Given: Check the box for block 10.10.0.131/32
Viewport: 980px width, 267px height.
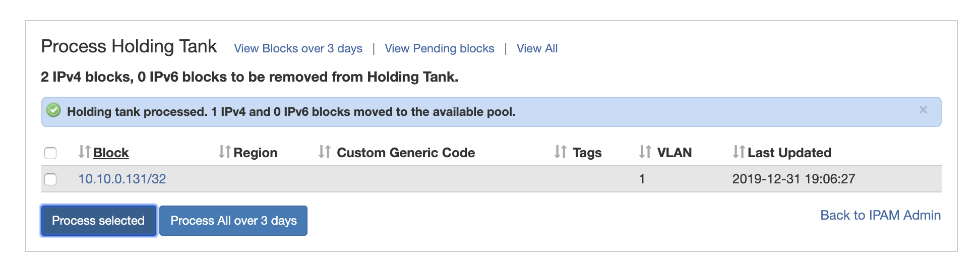Looking at the screenshot, I should click(50, 179).
